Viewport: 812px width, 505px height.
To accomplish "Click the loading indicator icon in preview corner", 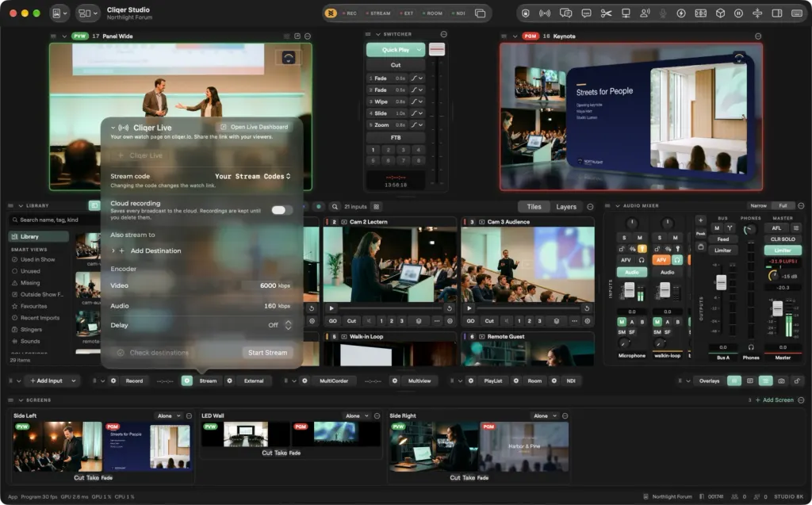I will (289, 57).
